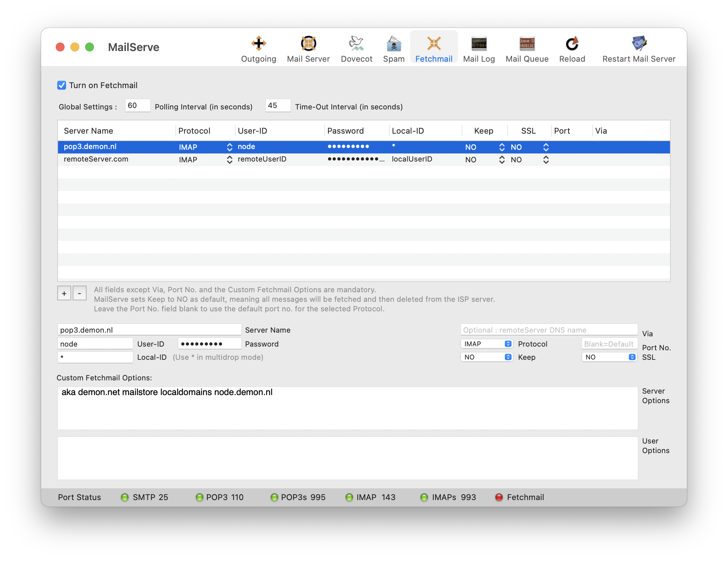The height and width of the screenshot is (561, 728).
Task: Click the Restart Mail Server icon
Action: pyautogui.click(x=639, y=44)
